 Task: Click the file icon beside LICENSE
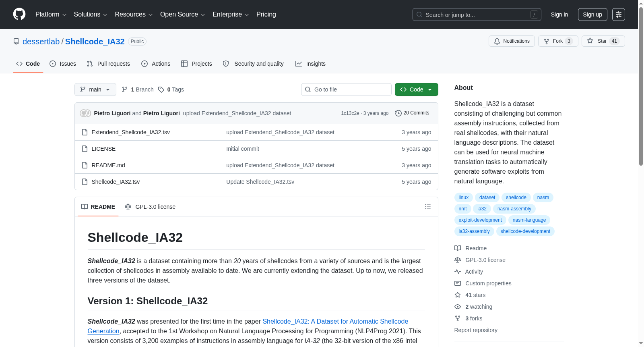[85, 149]
